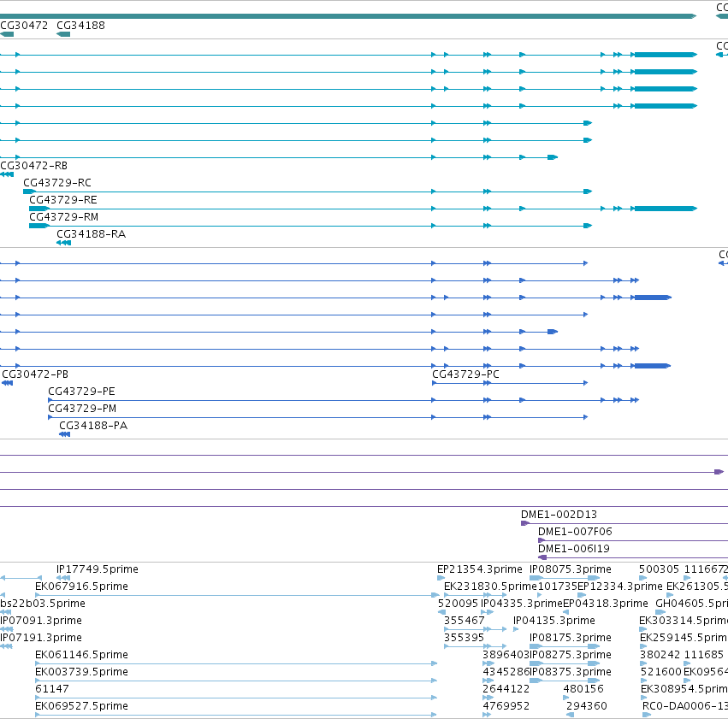The height and width of the screenshot is (719, 728).
Task: Select EST label IP04135.3prime
Action: pos(554,621)
